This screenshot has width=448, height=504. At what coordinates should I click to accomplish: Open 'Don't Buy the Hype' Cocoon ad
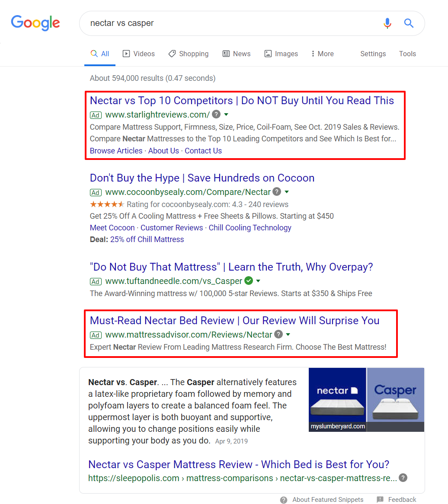point(202,178)
